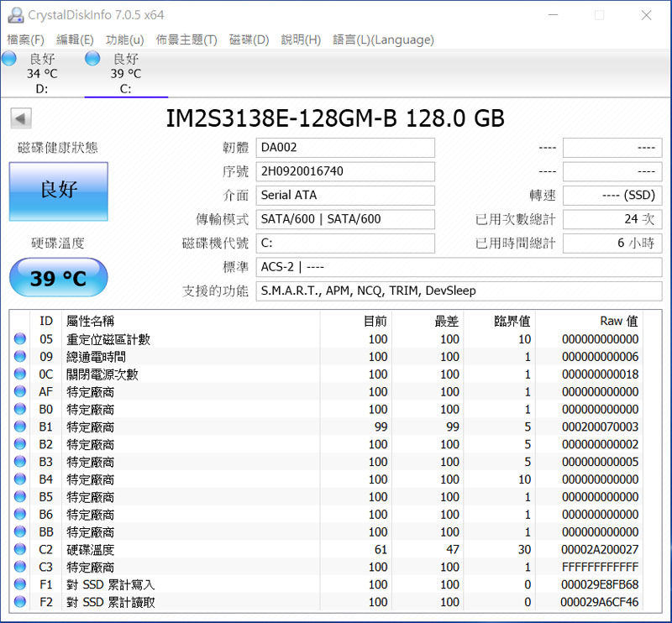
Task: Open the 語言(L)(Language) menu
Action: [383, 39]
